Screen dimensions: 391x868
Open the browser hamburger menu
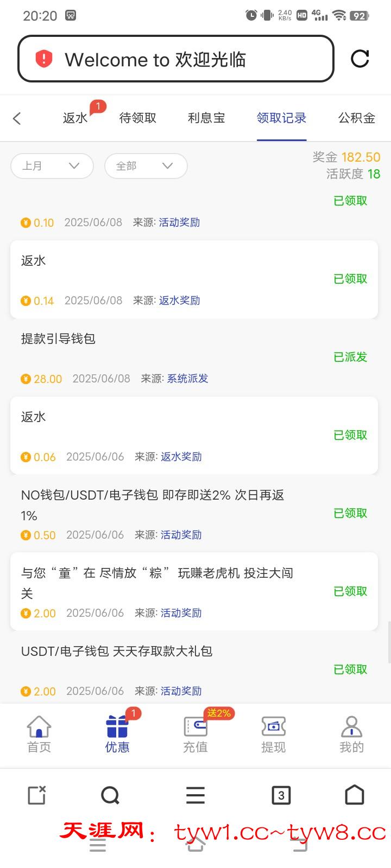195,795
